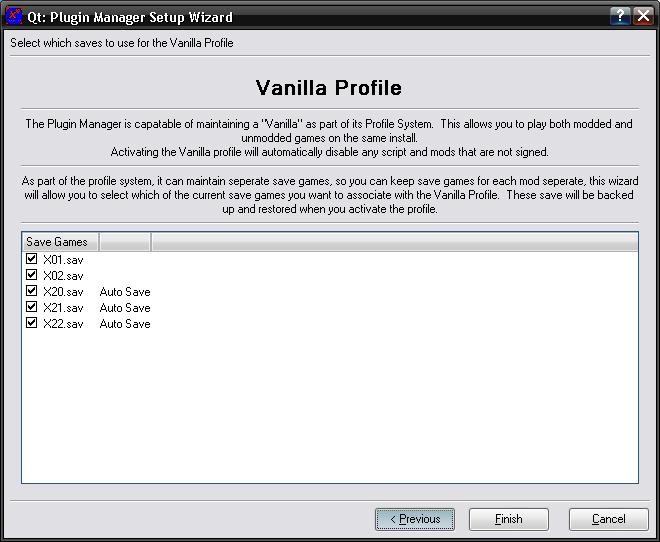Uncheck the X01.sav save game checkbox
The image size is (660, 542).
coord(32,260)
